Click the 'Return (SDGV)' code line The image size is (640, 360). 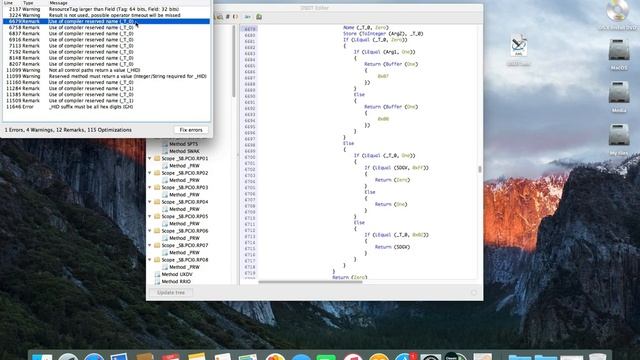(392, 247)
